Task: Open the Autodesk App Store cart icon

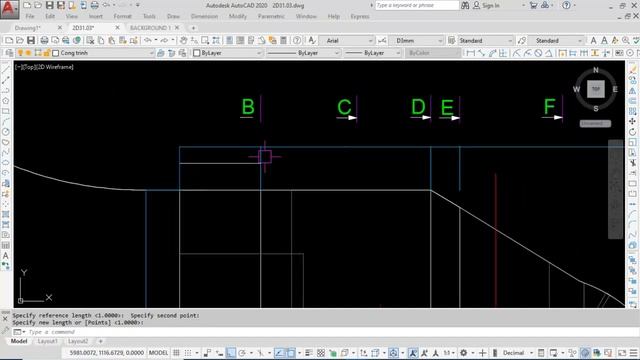Action: click(533, 5)
